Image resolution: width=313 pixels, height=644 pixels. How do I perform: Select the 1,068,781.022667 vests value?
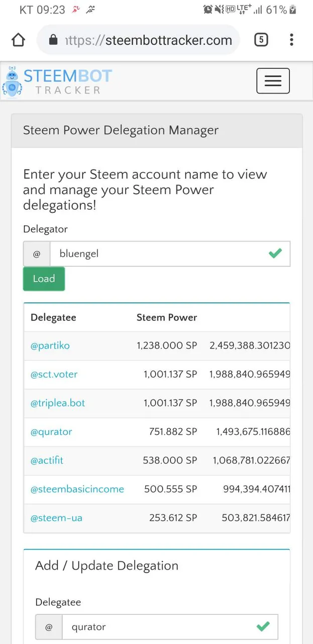point(251,460)
